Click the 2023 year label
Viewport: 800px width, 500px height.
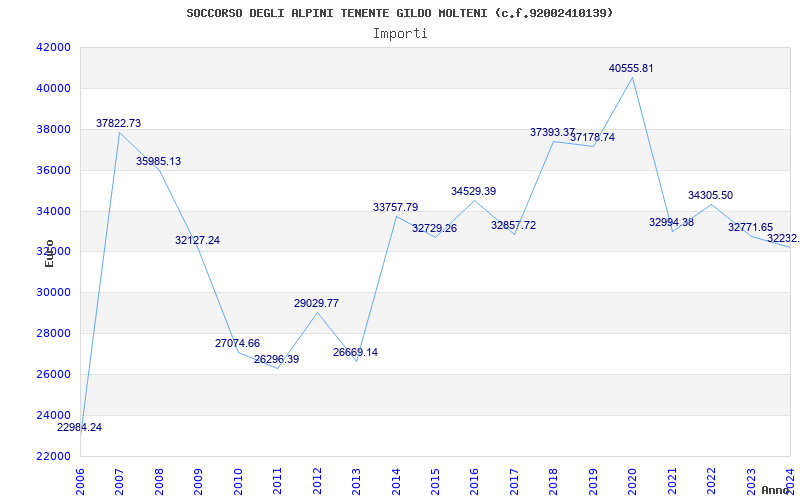tap(751, 481)
